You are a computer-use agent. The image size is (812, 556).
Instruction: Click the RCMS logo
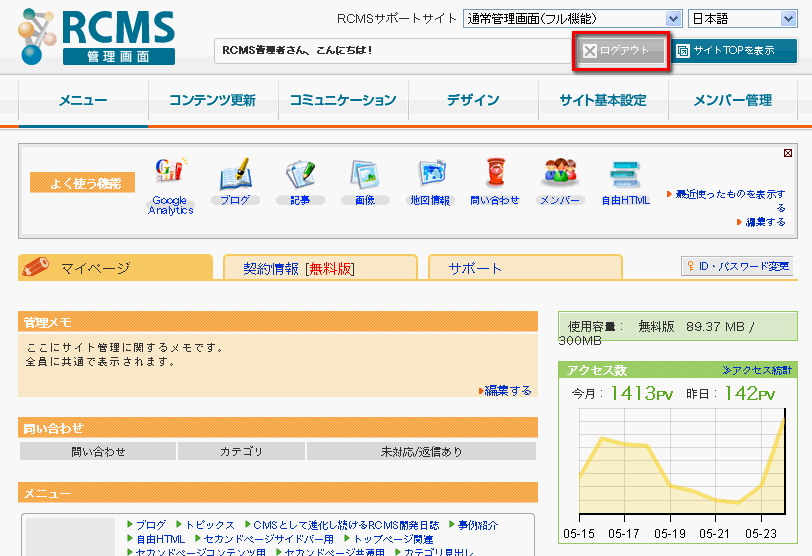[x=97, y=36]
